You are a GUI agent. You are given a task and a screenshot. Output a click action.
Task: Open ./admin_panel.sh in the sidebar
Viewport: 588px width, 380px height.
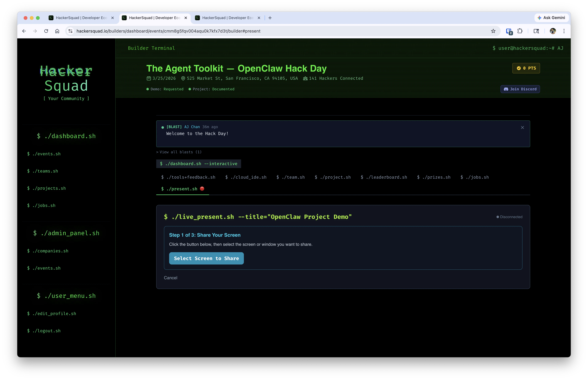tap(66, 233)
